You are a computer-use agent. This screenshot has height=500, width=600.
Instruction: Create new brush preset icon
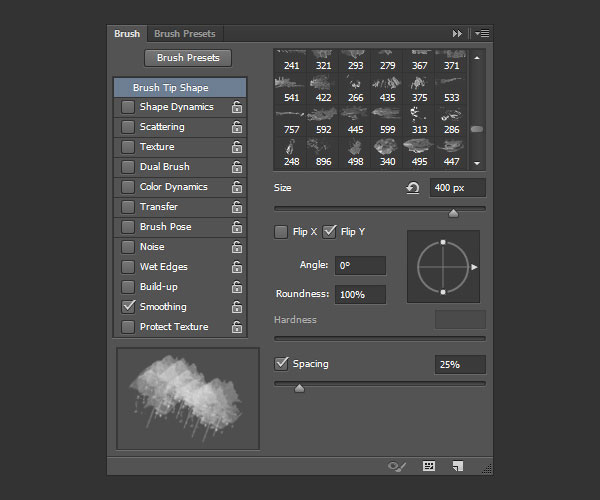(458, 466)
